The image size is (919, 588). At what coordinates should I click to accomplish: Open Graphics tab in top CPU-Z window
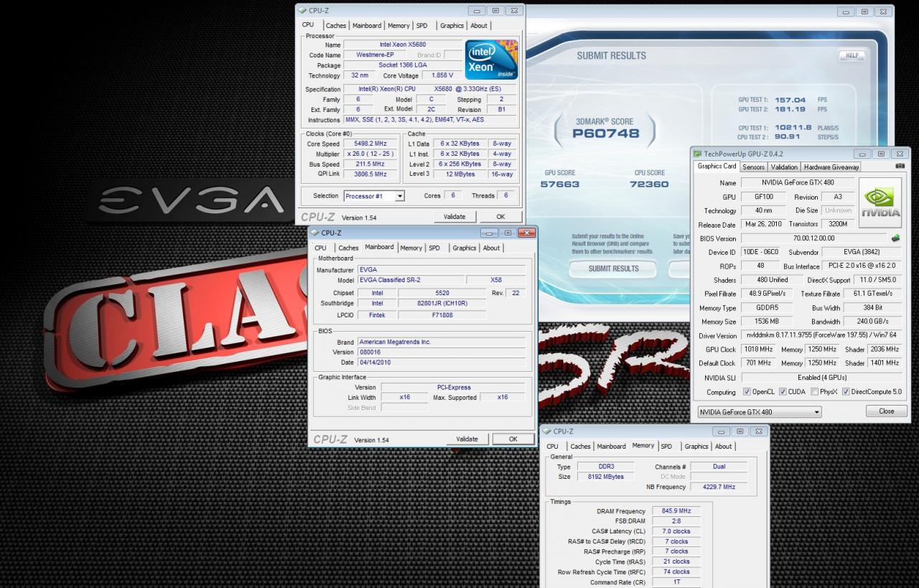coord(452,26)
